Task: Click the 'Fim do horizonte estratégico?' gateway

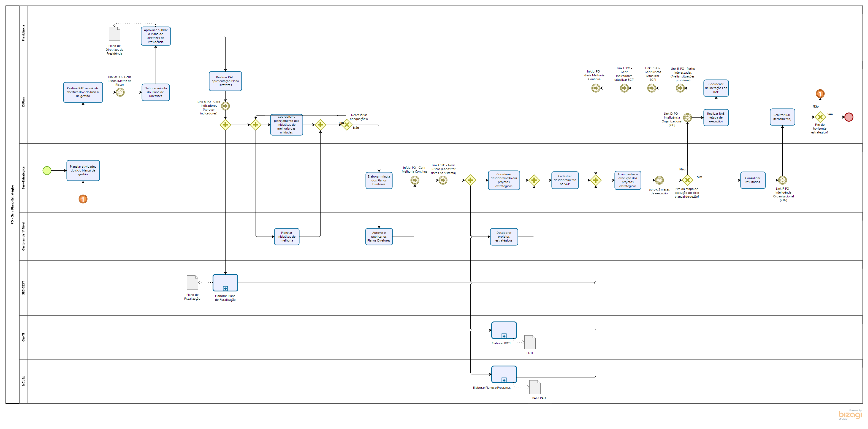Action: pyautogui.click(x=820, y=117)
